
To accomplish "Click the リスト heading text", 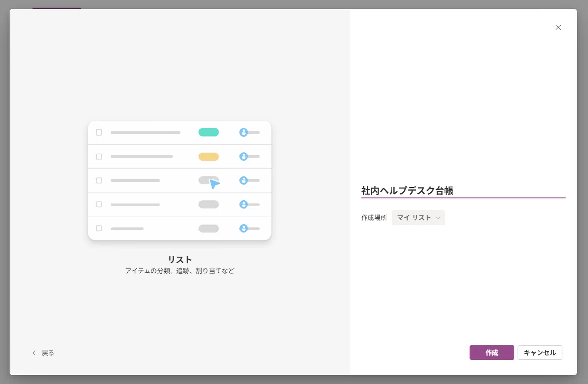I will pyautogui.click(x=180, y=260).
